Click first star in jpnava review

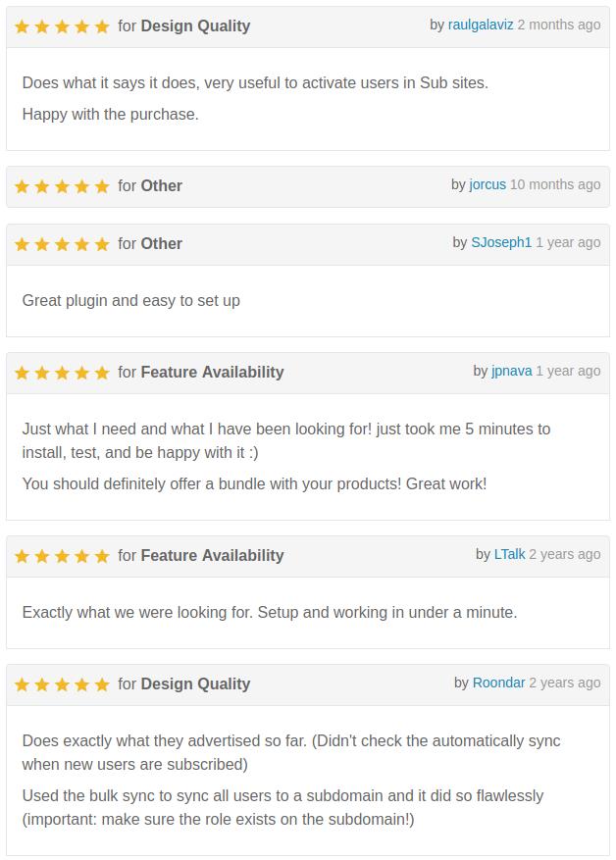coord(22,373)
